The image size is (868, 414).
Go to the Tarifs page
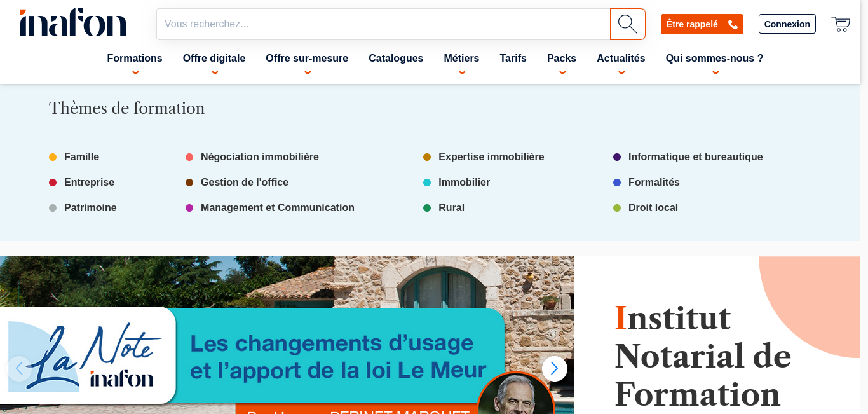pos(513,59)
